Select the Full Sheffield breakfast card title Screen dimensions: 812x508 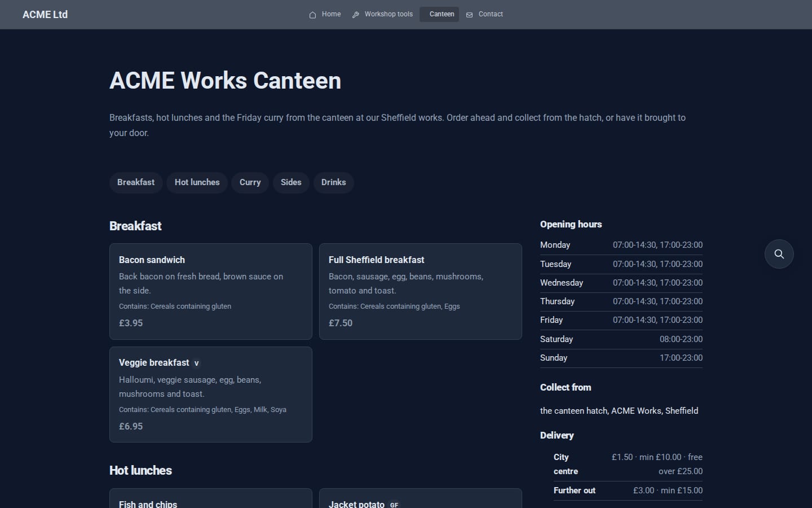click(376, 260)
